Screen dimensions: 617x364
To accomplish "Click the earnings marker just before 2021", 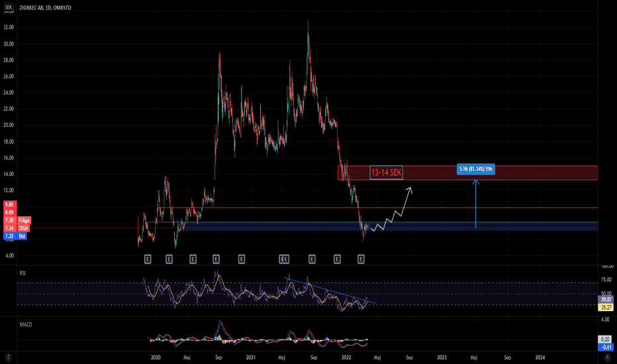I will click(242, 259).
